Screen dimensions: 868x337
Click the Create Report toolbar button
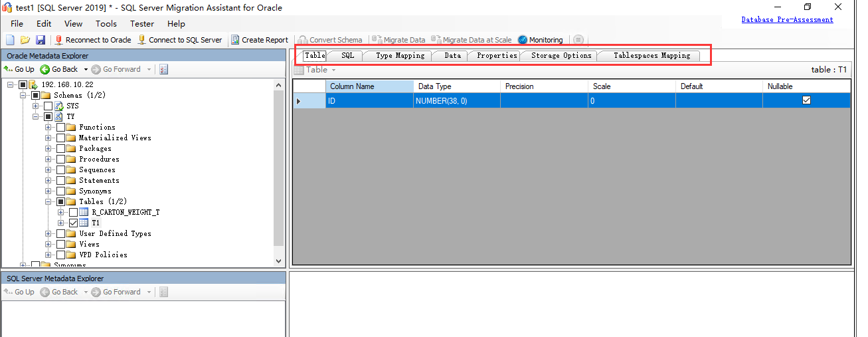point(259,40)
